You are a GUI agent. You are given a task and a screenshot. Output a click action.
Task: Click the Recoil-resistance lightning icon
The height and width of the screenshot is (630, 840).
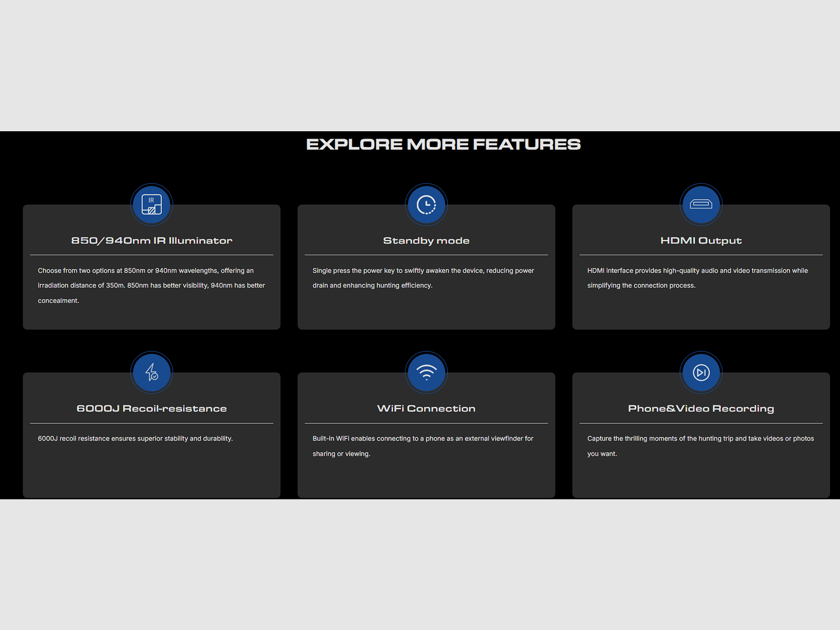click(x=152, y=373)
